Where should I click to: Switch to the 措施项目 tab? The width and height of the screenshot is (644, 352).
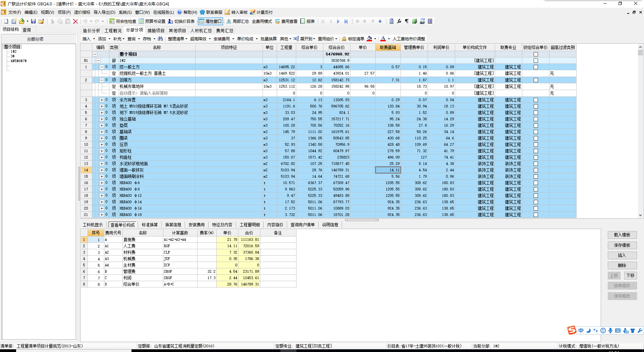click(x=156, y=31)
